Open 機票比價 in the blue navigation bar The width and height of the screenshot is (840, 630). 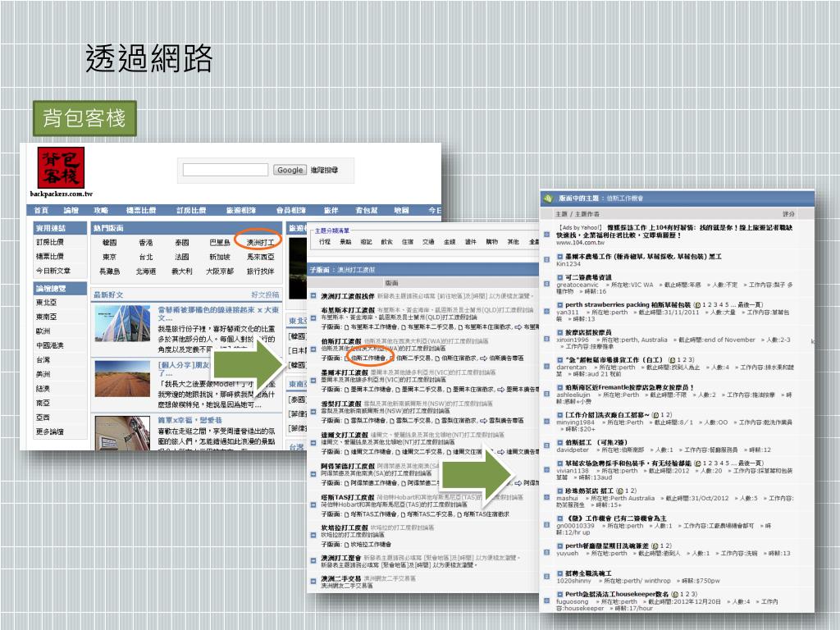click(141, 210)
